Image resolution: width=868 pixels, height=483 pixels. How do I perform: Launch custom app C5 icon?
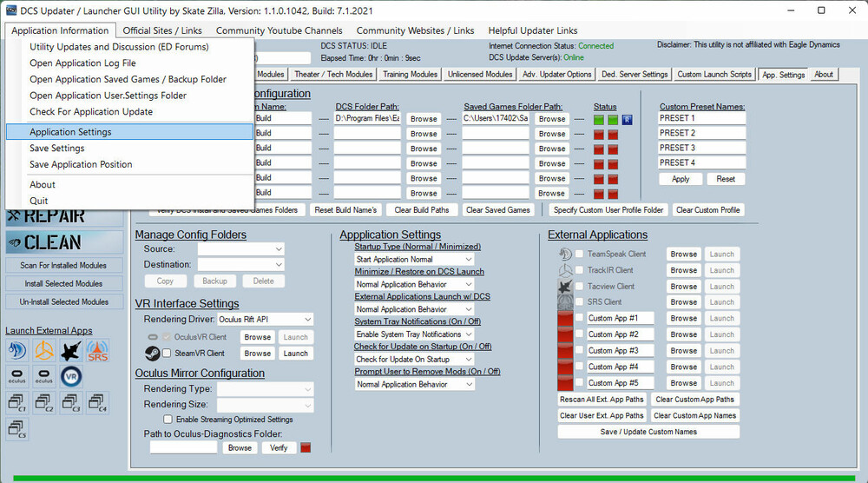(x=17, y=429)
